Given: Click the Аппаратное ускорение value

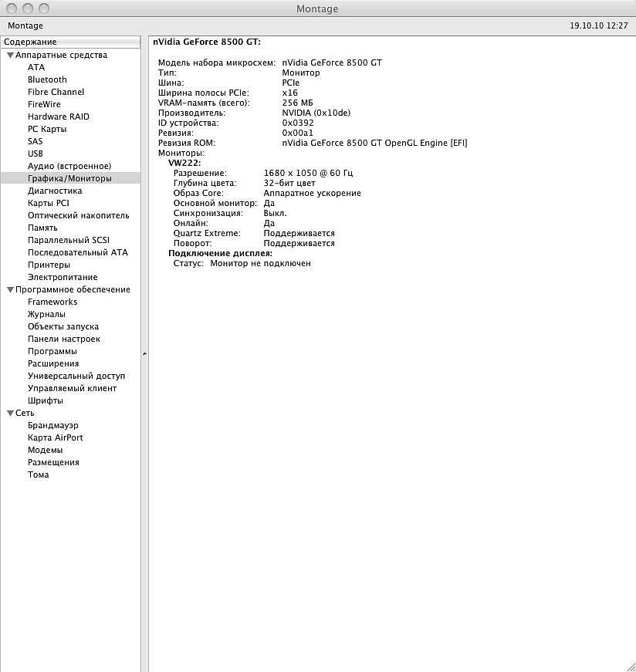Looking at the screenshot, I should click(x=312, y=194).
